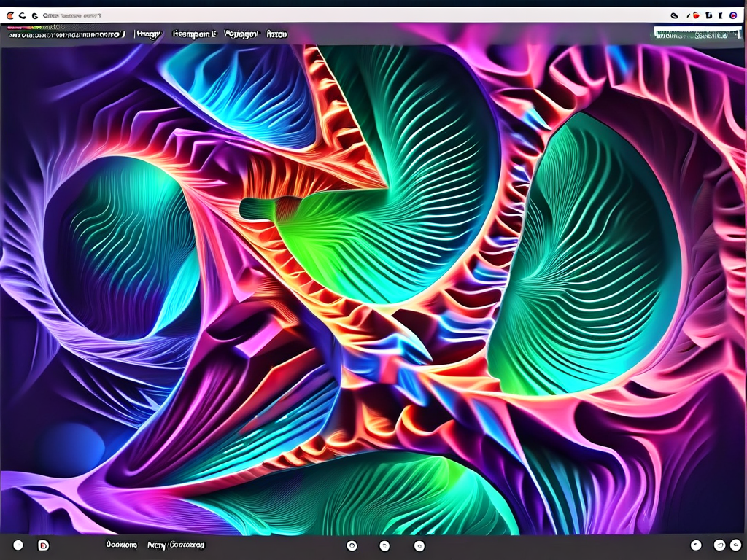This screenshot has height=560, width=747.
Task: Click the first text label in bottom bar
Action: coord(121,545)
